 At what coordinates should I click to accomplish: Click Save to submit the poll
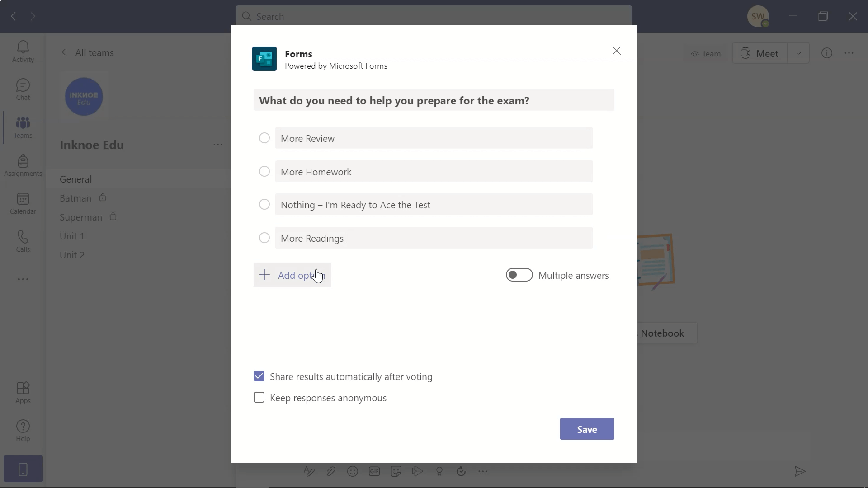(x=587, y=429)
